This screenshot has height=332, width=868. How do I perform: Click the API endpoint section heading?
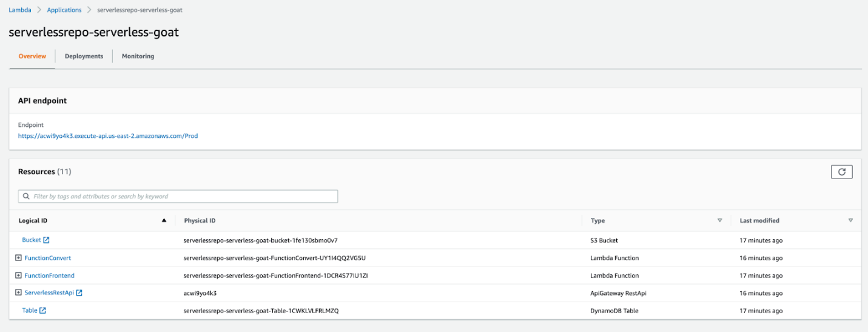coord(42,101)
